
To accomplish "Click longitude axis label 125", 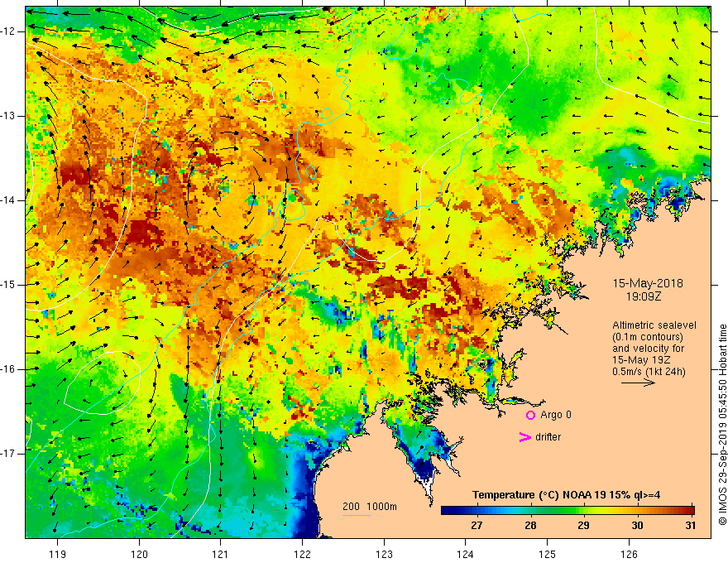I will (548, 554).
